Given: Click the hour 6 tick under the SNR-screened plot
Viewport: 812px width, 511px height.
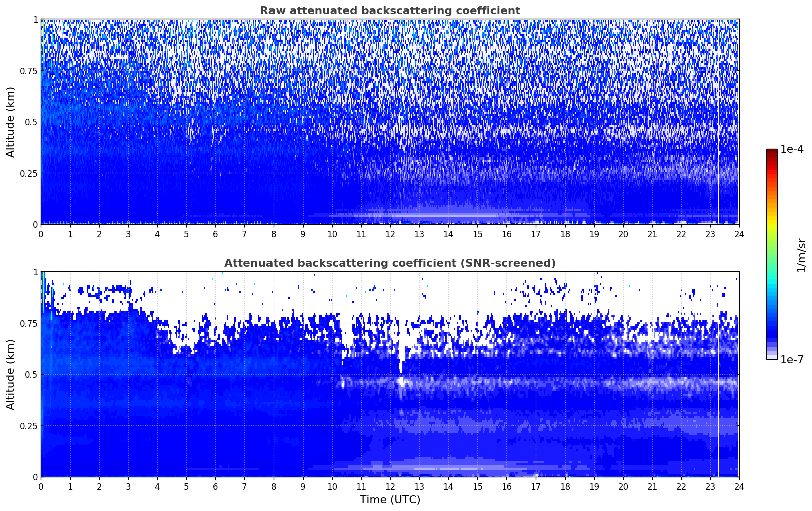Looking at the screenshot, I should (x=215, y=486).
